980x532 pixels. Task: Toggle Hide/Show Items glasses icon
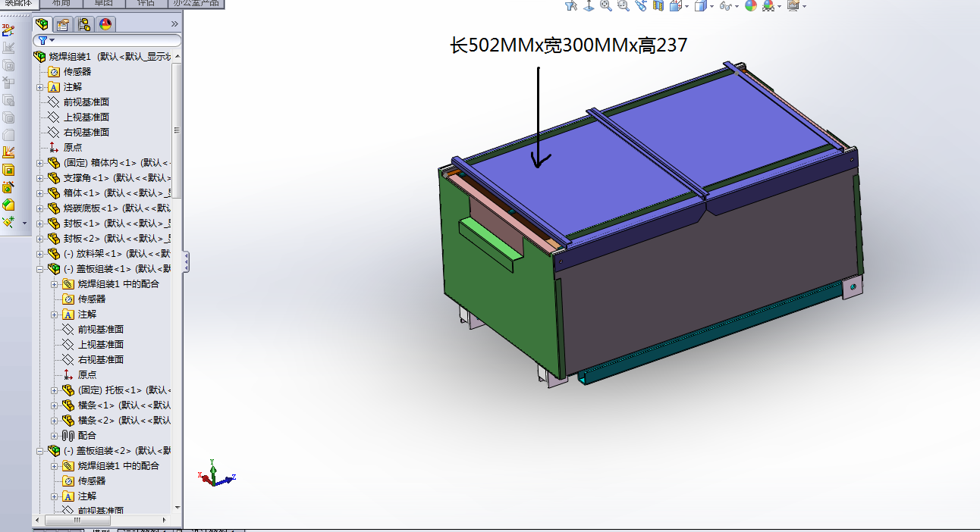[x=725, y=6]
